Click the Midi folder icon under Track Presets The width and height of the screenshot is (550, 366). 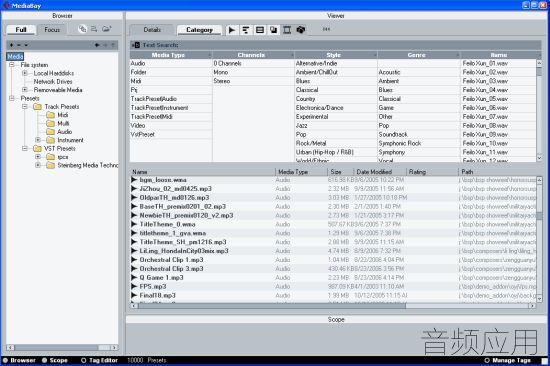pos(51,115)
